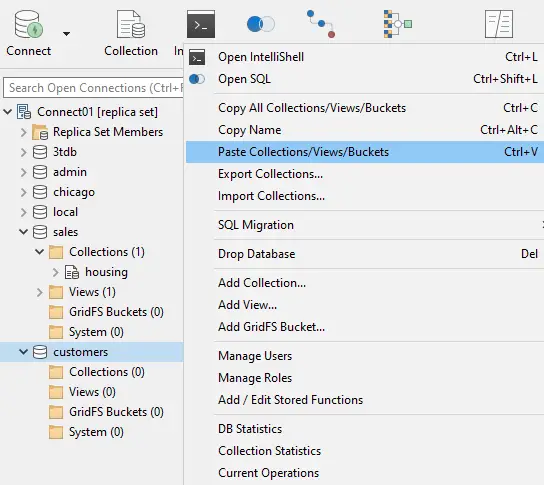Viewport: 544px width, 485px height.
Task: Click customers GridFS Buckets (0) folder icon
Action: [56, 412]
